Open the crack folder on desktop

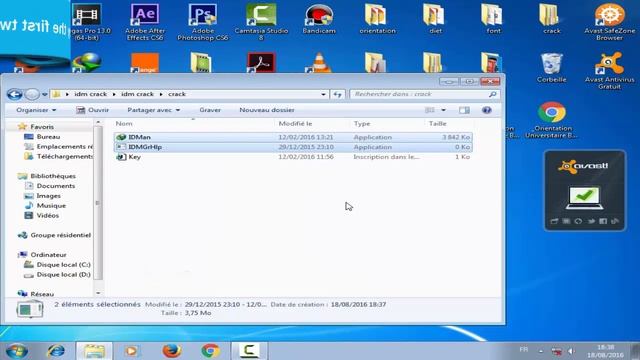551,19
